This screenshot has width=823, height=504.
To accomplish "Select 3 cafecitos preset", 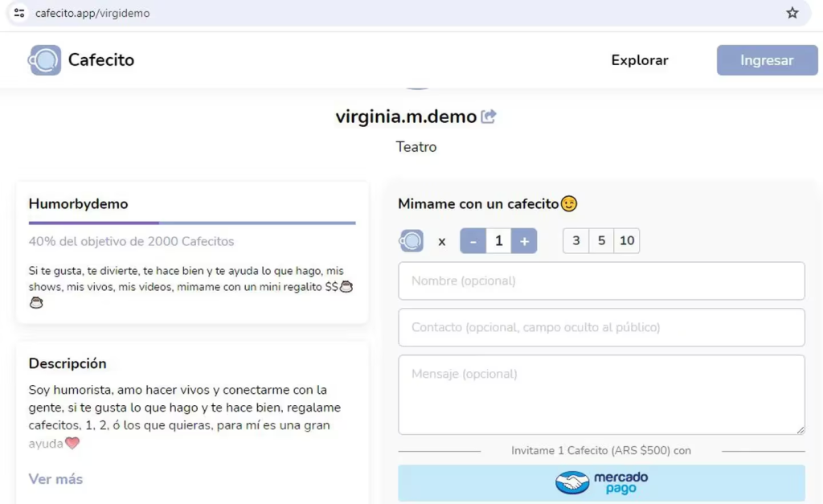I will [576, 241].
